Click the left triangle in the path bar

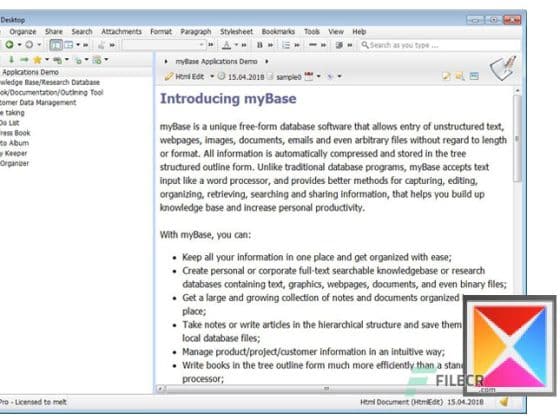tap(166, 61)
